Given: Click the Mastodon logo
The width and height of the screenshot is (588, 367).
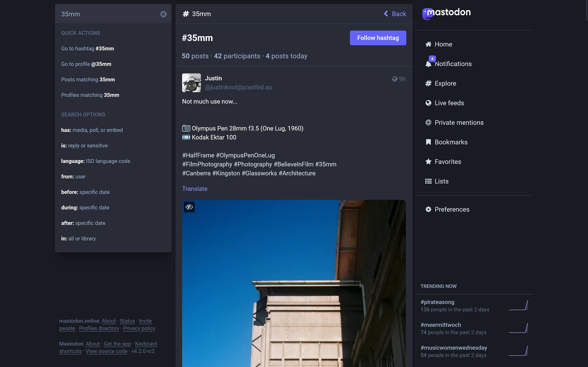Looking at the screenshot, I should 446,13.
